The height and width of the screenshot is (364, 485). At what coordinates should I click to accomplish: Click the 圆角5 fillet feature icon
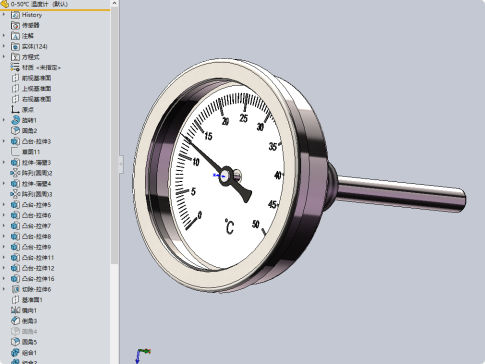click(x=15, y=342)
